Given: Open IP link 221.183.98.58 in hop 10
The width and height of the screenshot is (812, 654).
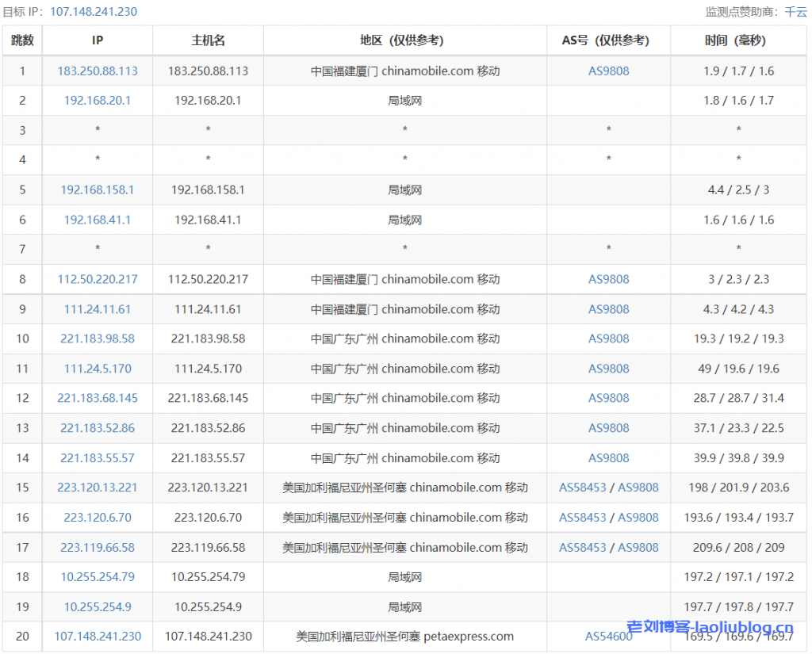Looking at the screenshot, I should [x=98, y=338].
